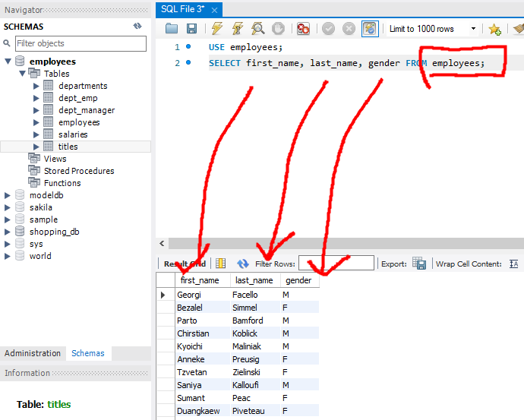Select the cell containing Bamford
Viewport: 524px width, 420px height.
pyautogui.click(x=255, y=321)
